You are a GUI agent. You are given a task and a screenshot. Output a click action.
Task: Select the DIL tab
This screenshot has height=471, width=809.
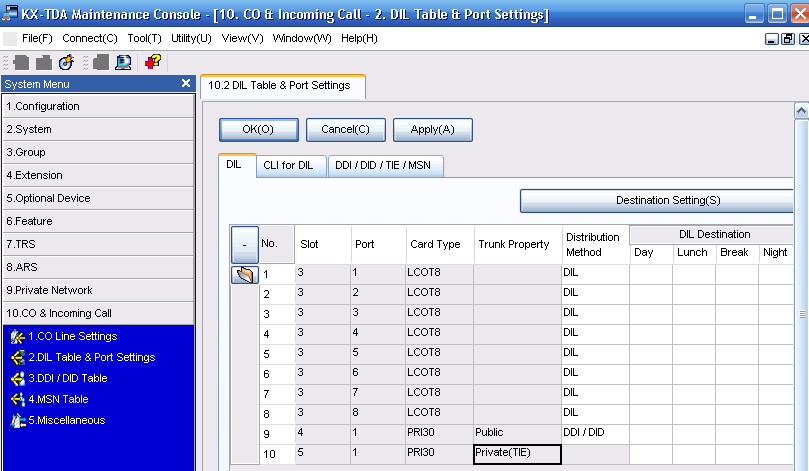coord(237,165)
